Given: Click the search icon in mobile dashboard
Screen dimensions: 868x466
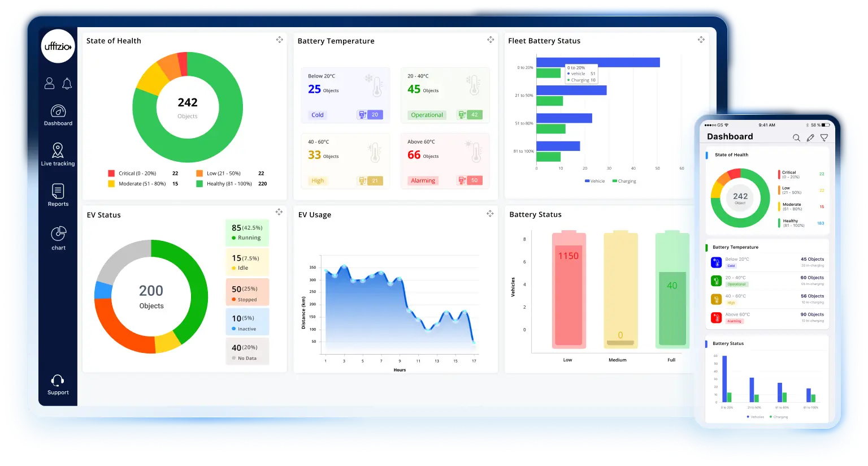Looking at the screenshot, I should (x=796, y=137).
